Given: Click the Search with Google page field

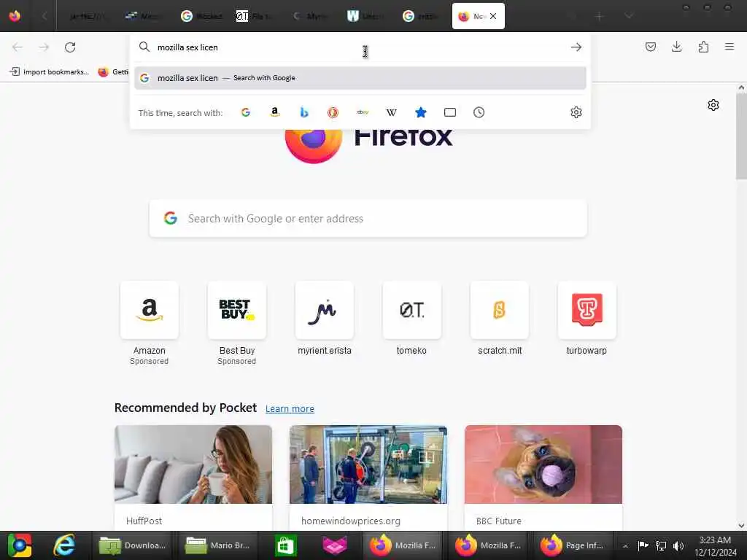Looking at the screenshot, I should [x=368, y=219].
